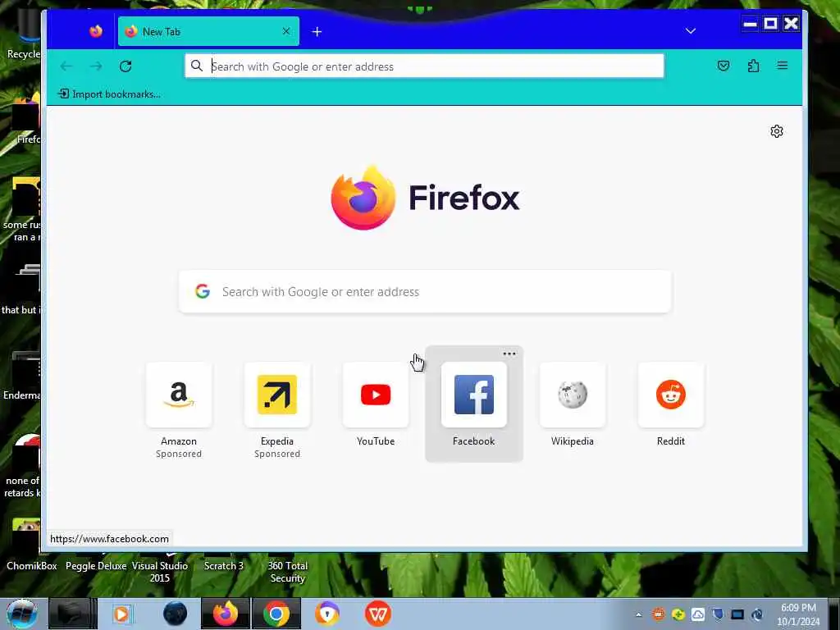
Task: Click the back navigation arrow
Action: (x=66, y=66)
